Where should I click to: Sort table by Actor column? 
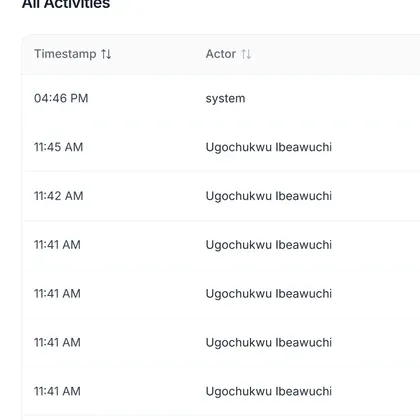[246, 54]
